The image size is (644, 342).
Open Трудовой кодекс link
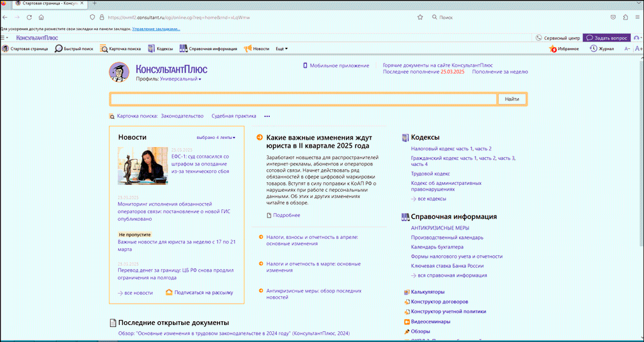coord(430,174)
